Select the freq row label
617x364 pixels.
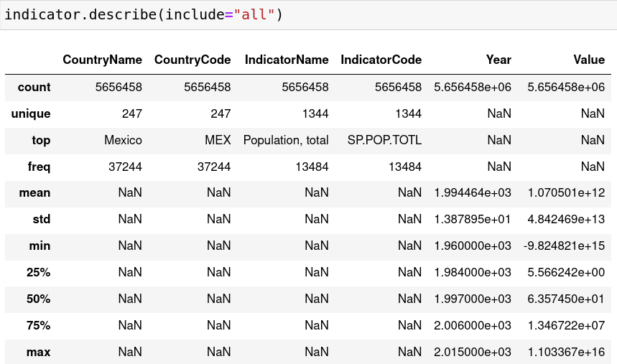point(37,167)
